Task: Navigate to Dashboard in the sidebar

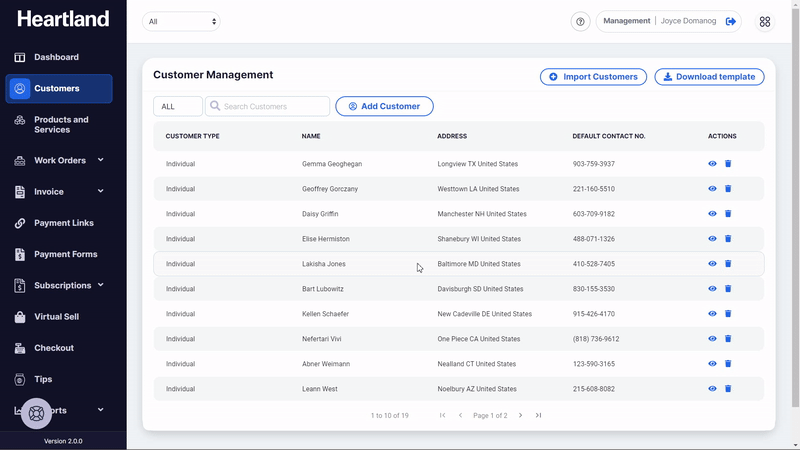Action: (56, 57)
